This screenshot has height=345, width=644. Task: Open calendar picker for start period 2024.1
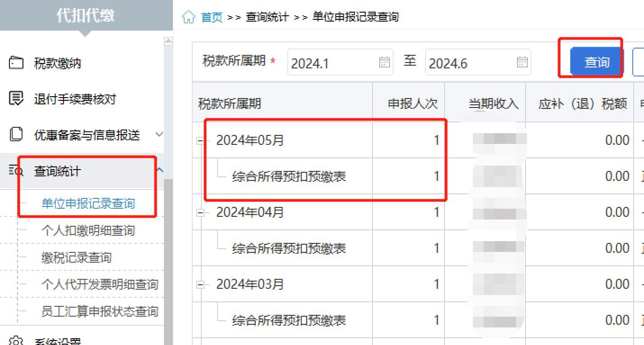point(384,62)
